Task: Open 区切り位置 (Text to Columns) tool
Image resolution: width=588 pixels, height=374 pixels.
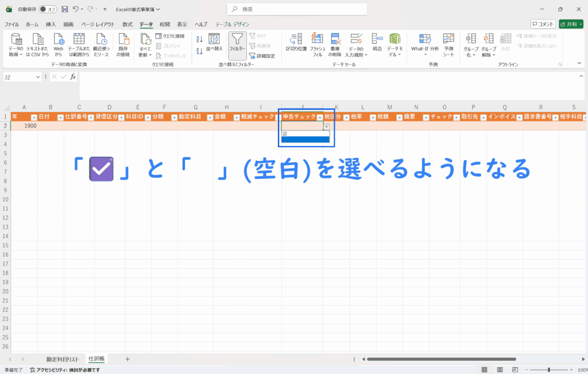Action: point(295,43)
